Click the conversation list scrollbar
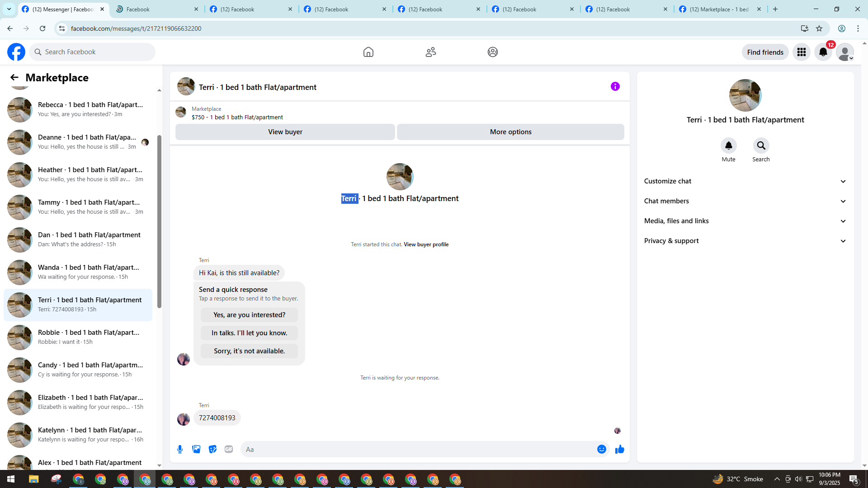 pyautogui.click(x=159, y=221)
